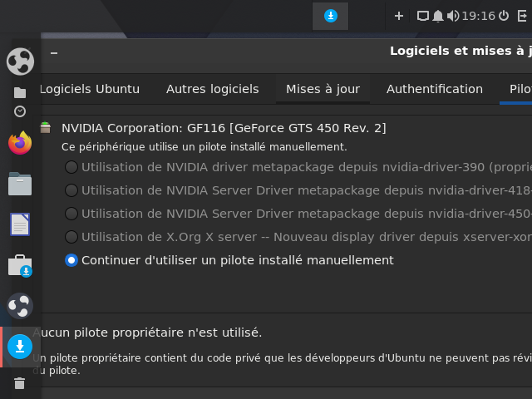Screen dimensions: 532x399
Task: Switch to the Autres logiciels tab
Action: [x=212, y=89]
